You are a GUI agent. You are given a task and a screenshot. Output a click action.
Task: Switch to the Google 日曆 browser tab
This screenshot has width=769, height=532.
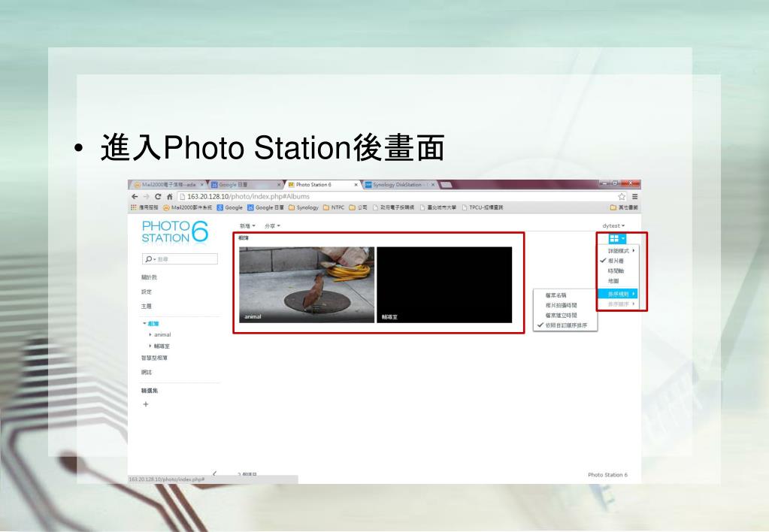point(244,185)
